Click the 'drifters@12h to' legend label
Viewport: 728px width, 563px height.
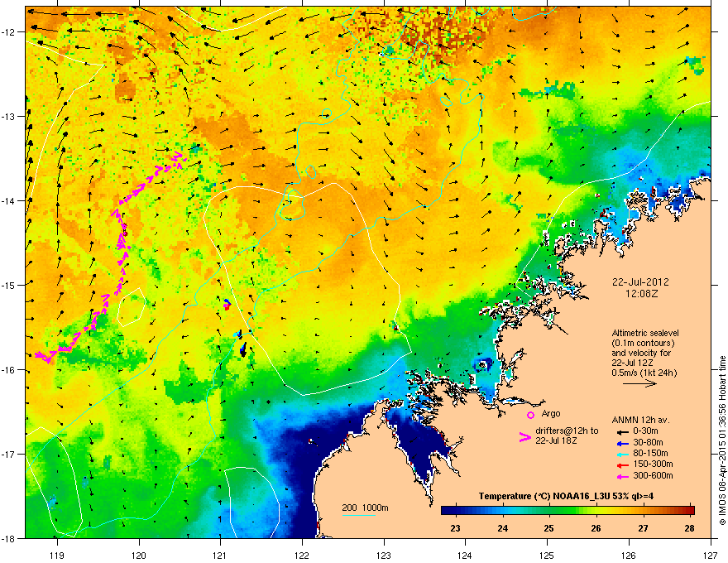[567, 431]
